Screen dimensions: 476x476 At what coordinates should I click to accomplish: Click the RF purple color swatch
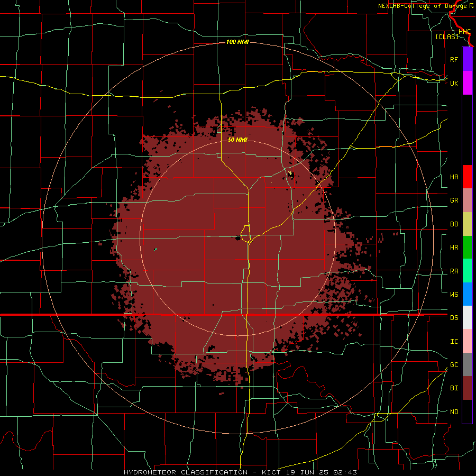[467, 59]
